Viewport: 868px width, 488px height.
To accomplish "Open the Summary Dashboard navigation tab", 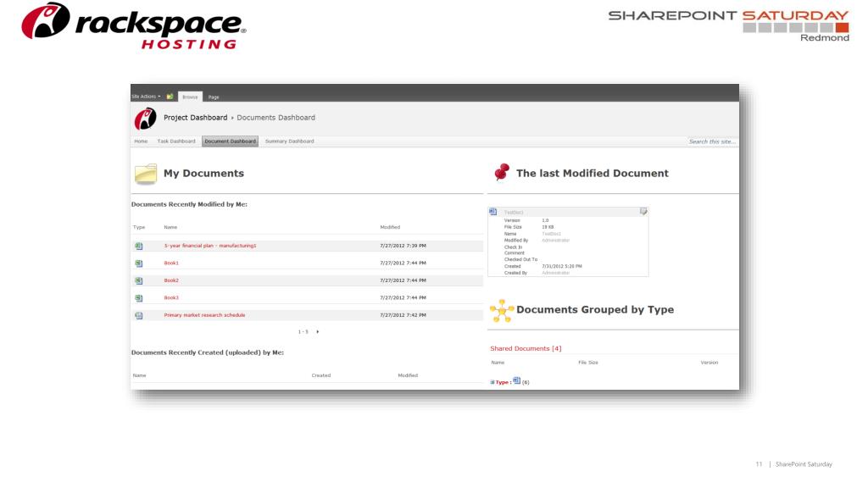I will [290, 141].
